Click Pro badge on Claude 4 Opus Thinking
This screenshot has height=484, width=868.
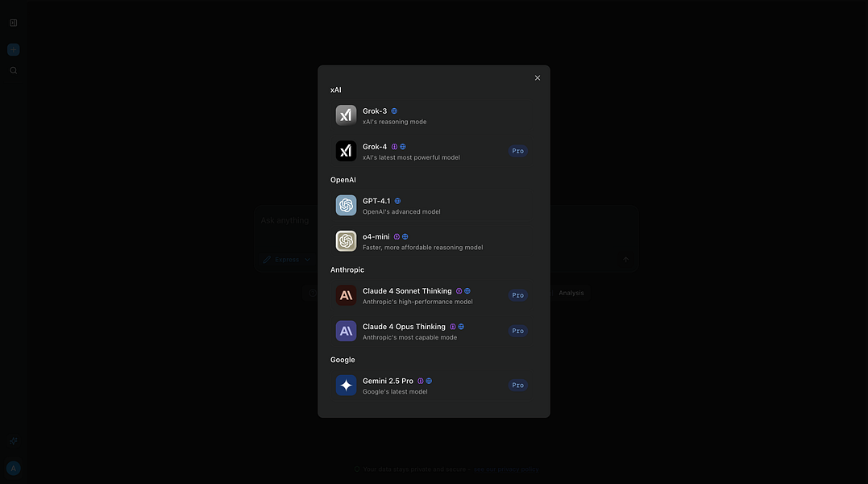[517, 332]
